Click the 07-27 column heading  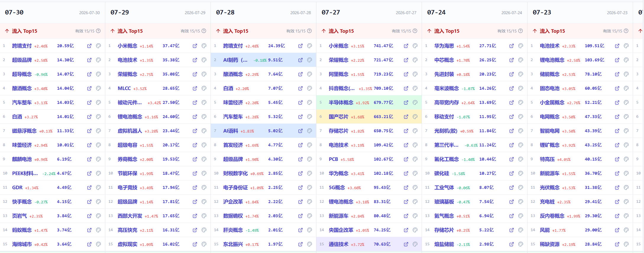[x=331, y=12]
